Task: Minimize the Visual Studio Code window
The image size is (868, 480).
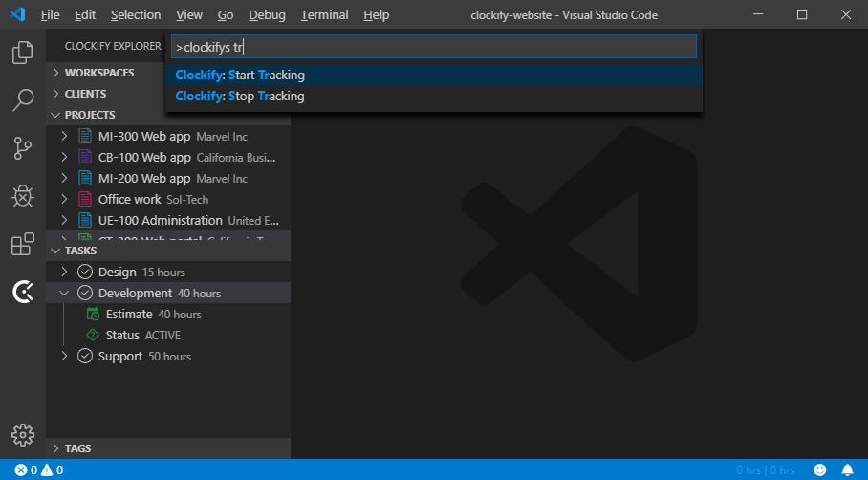Action: 758,14
